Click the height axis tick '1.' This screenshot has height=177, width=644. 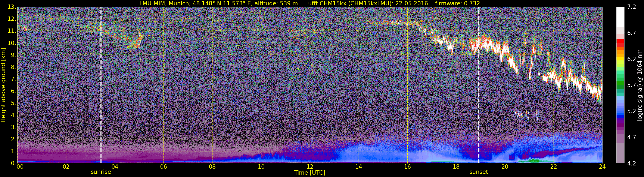[13, 151]
